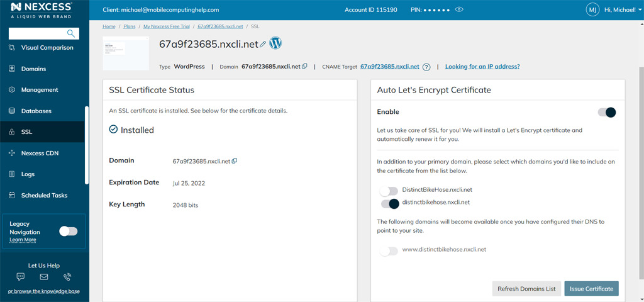Click the WordPress logo icon

pyautogui.click(x=275, y=43)
